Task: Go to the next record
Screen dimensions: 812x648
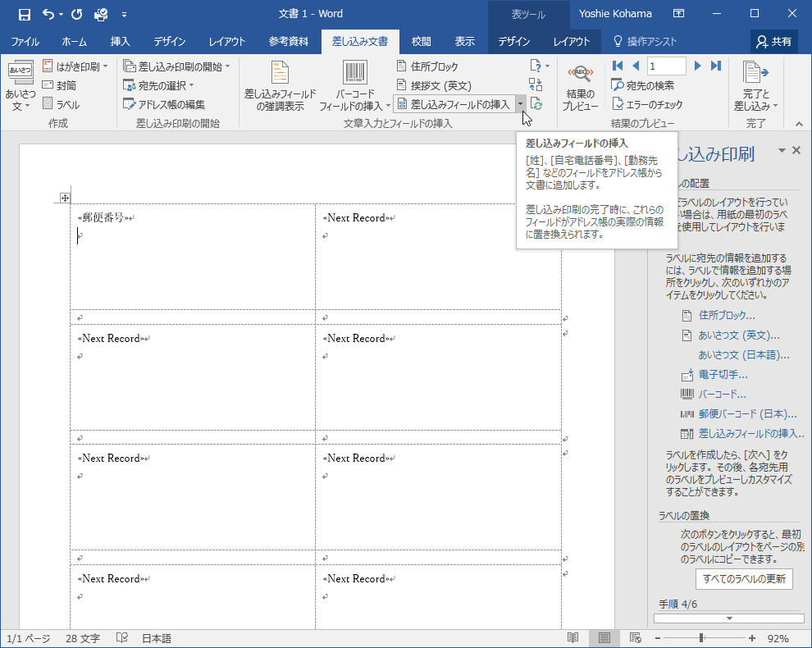Action: tap(697, 66)
